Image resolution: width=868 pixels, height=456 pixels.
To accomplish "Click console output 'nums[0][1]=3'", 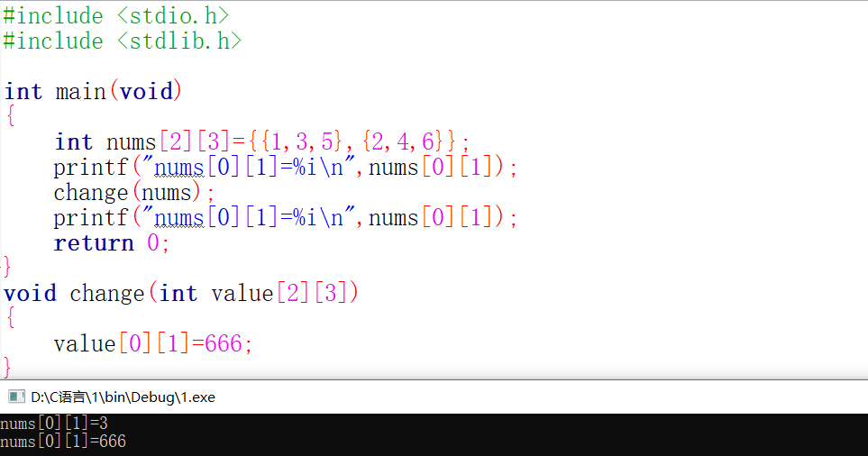I will [54, 424].
